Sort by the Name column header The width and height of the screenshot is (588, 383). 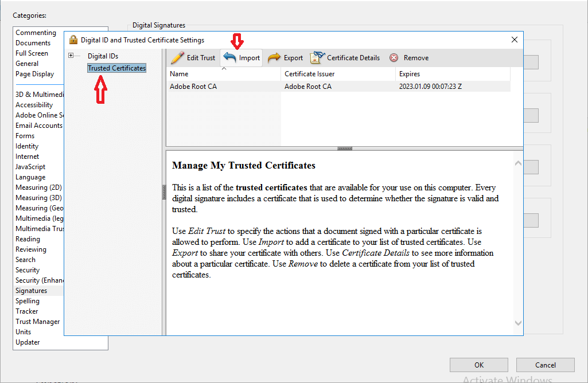pos(179,74)
